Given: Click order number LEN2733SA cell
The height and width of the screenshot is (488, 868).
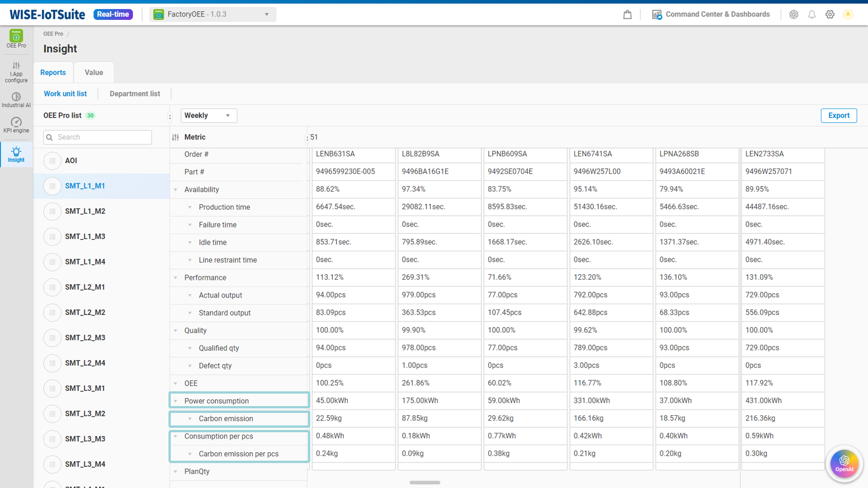Looking at the screenshot, I should (x=783, y=154).
